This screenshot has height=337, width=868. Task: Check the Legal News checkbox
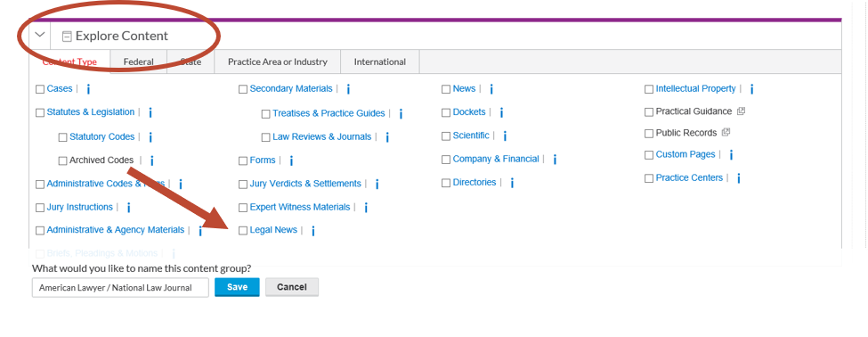point(243,231)
